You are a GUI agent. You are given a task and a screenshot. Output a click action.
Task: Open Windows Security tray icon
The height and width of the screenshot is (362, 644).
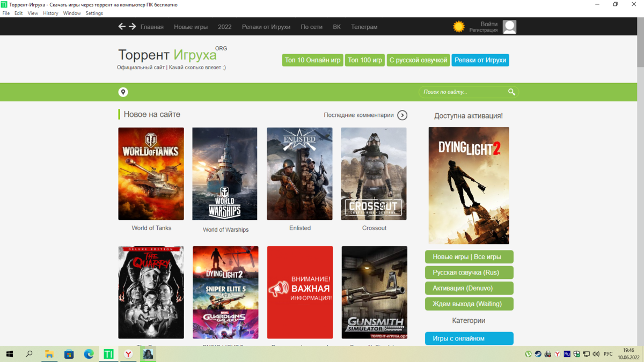pos(576,354)
